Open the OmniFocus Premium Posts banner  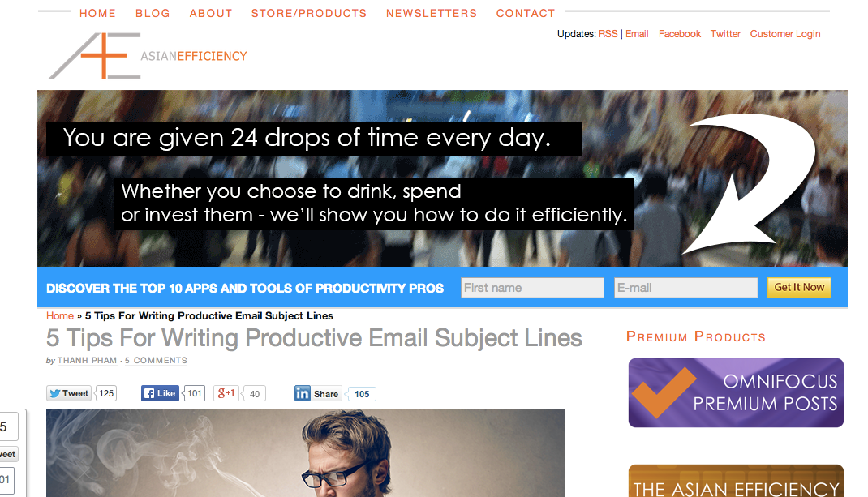point(736,393)
